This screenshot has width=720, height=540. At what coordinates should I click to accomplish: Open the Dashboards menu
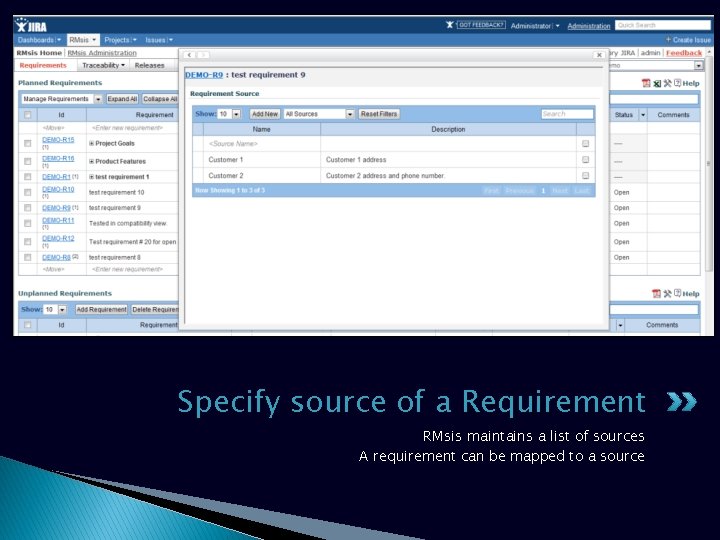pyautogui.click(x=39, y=40)
